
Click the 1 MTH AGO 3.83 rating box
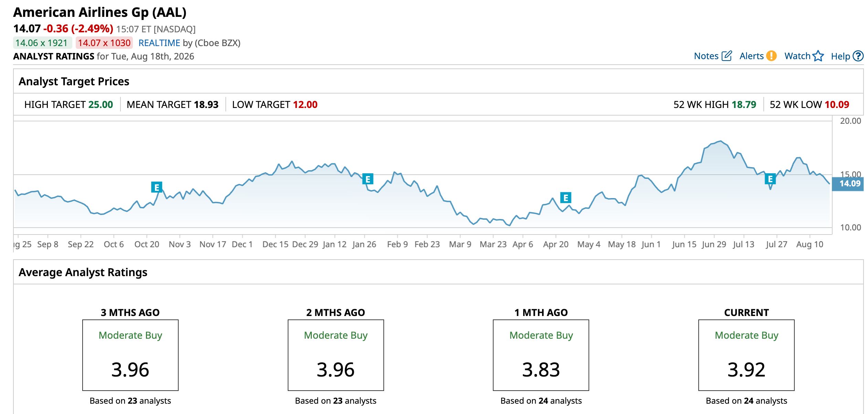point(541,355)
